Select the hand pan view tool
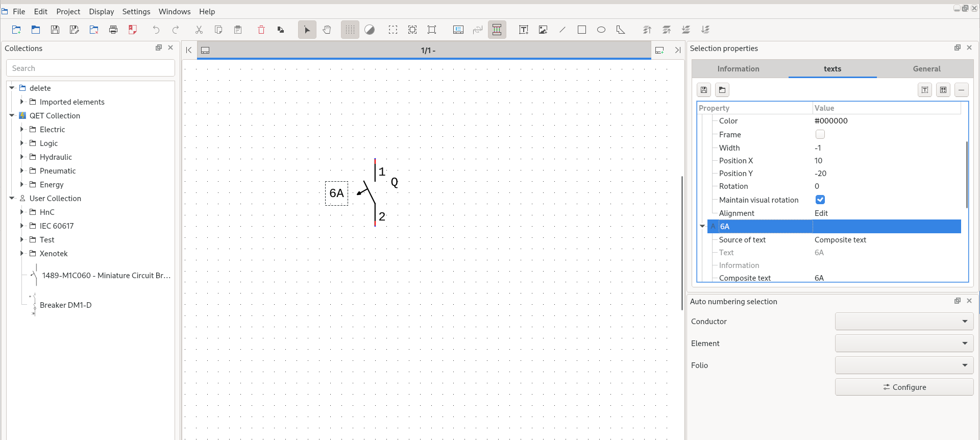This screenshot has width=980, height=440. pos(327,30)
